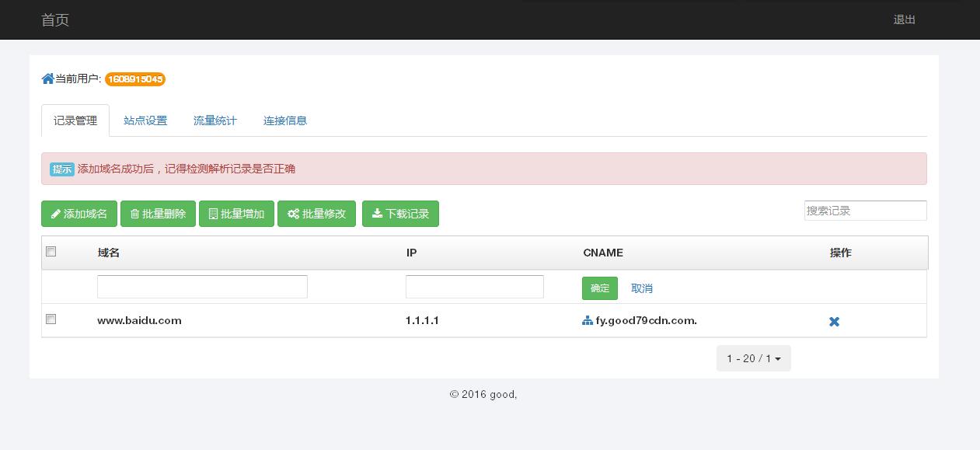Click the sitemap icon before fy.good79cdn.com
The width and height of the screenshot is (980, 450).
[588, 320]
